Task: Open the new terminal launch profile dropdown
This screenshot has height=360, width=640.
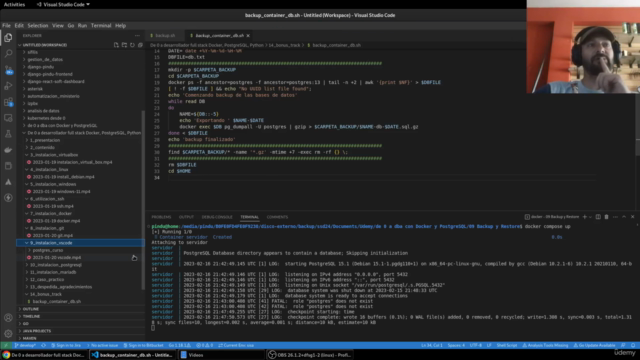Action: click(x=590, y=217)
